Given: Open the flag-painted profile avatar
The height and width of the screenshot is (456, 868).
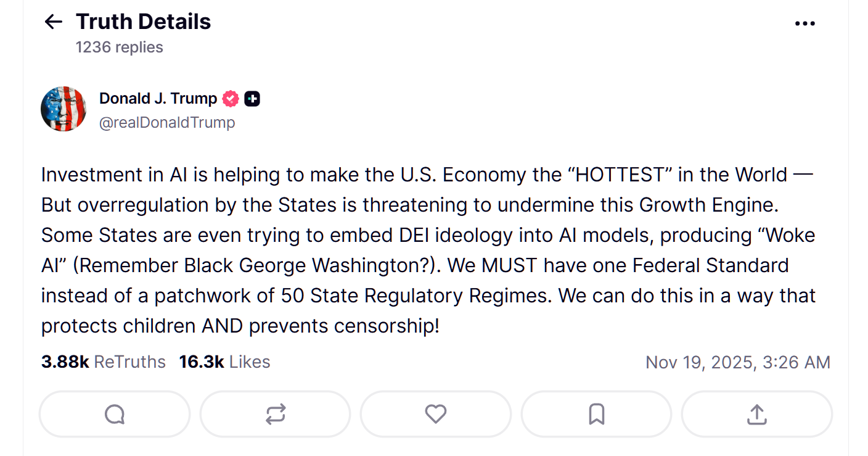Looking at the screenshot, I should coord(63,109).
